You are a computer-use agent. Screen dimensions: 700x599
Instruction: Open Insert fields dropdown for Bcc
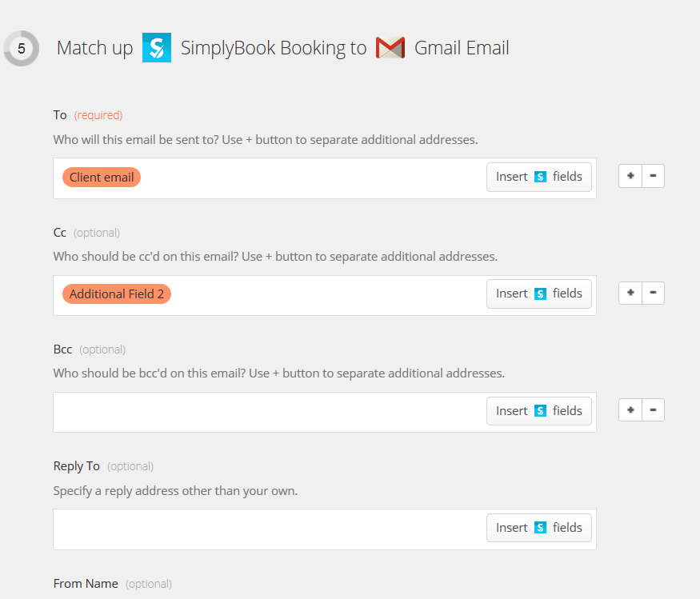(x=538, y=411)
